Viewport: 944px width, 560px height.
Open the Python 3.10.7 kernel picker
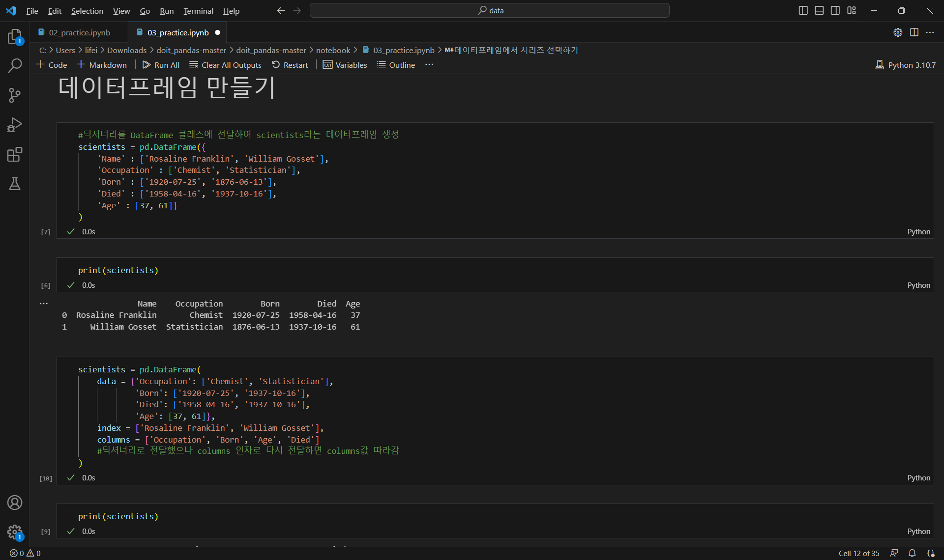tap(905, 65)
